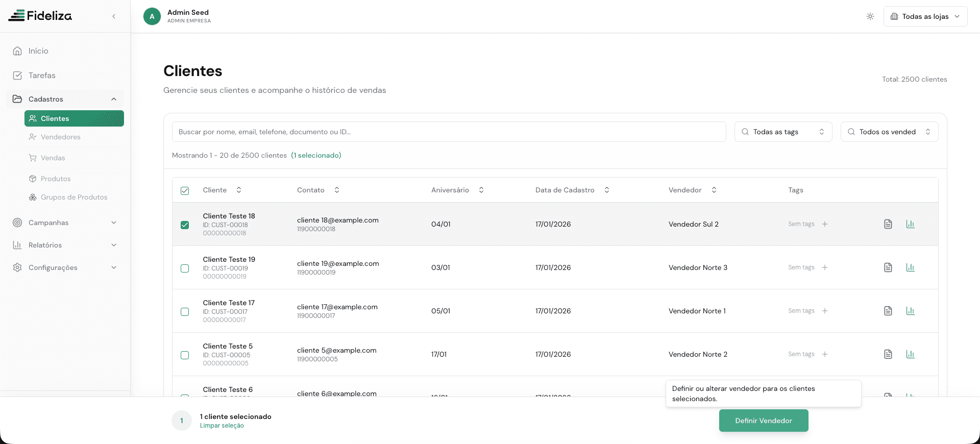
Task: Toggle the select-all checkbox in table header
Action: pos(185,191)
